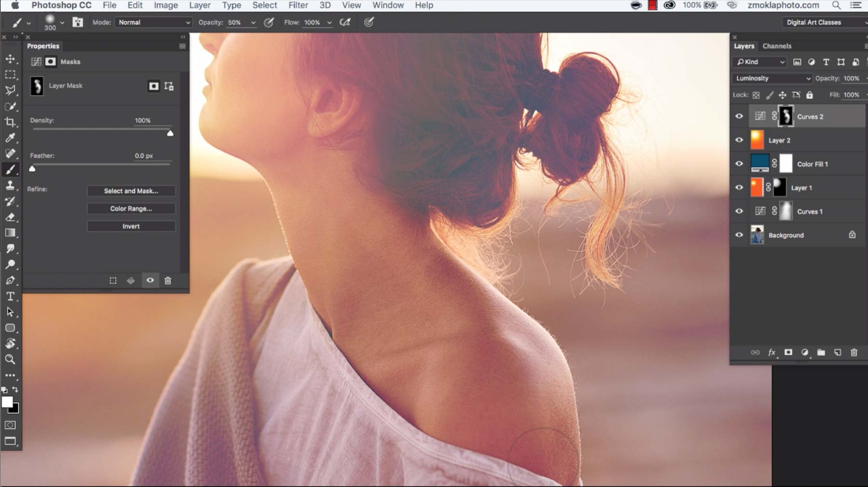This screenshot has width=868, height=487.
Task: Load selection from mask in Properties
Action: pyautogui.click(x=113, y=280)
